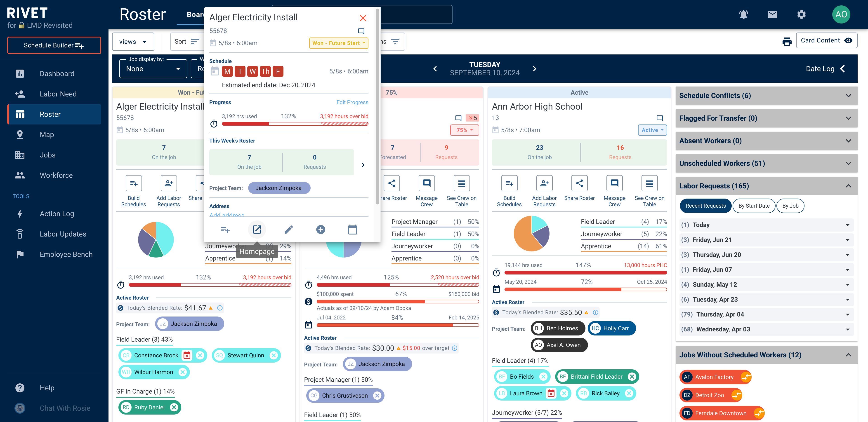The height and width of the screenshot is (422, 868).
Task: Open Action Log tool
Action: [54, 214]
